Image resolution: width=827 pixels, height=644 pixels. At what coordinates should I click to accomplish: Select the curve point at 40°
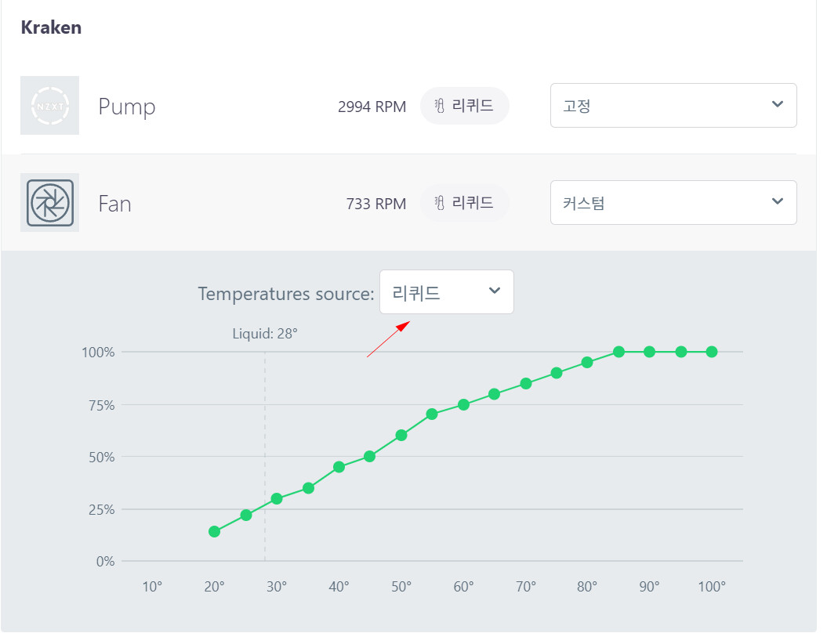click(x=339, y=467)
